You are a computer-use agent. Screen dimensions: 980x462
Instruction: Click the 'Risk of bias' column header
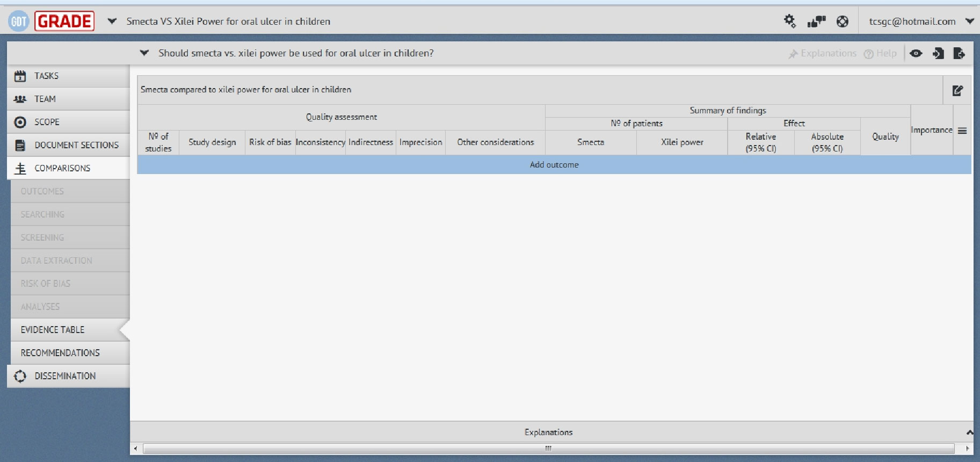coord(270,142)
